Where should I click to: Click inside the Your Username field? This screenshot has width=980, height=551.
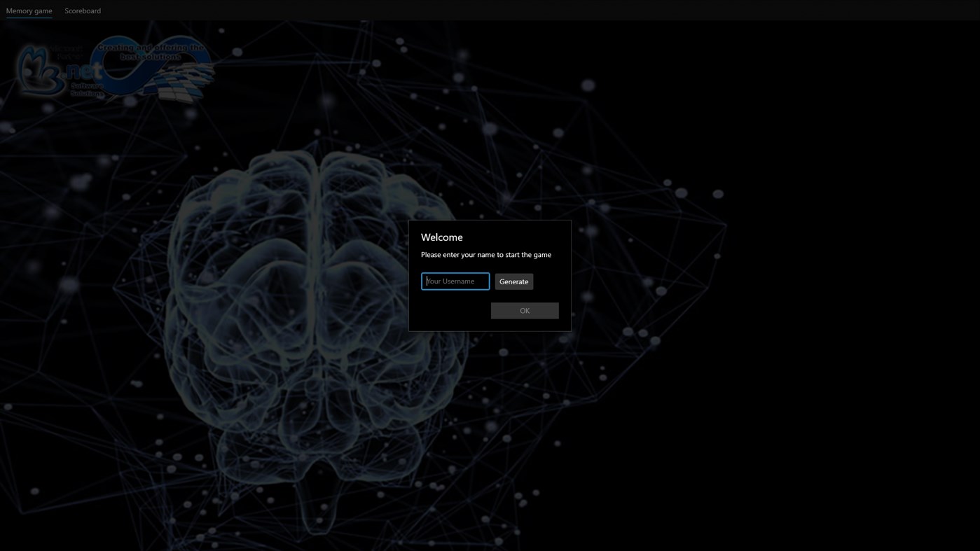(455, 281)
